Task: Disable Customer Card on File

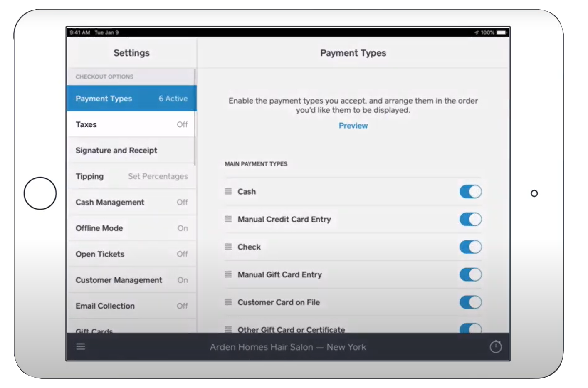Action: pyautogui.click(x=470, y=302)
